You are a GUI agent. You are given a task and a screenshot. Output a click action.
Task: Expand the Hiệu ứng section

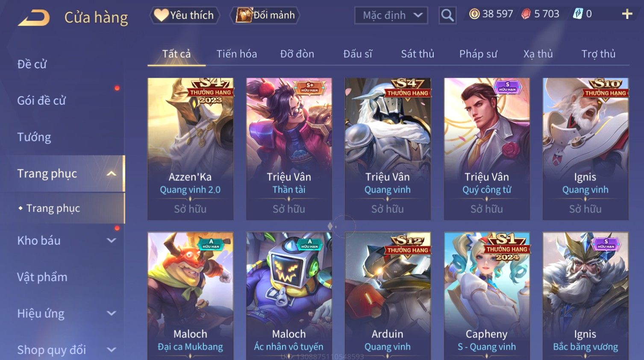point(111,313)
